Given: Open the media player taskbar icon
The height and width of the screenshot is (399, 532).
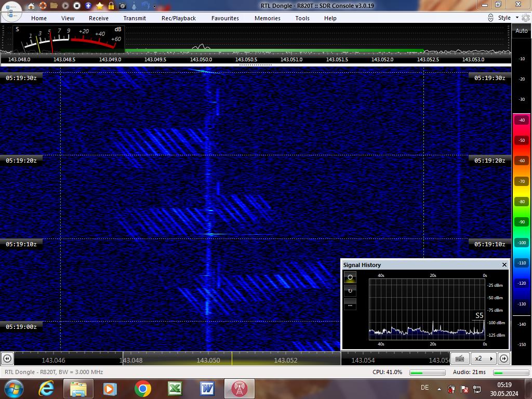Looking at the screenshot, I should pyautogui.click(x=110, y=389).
